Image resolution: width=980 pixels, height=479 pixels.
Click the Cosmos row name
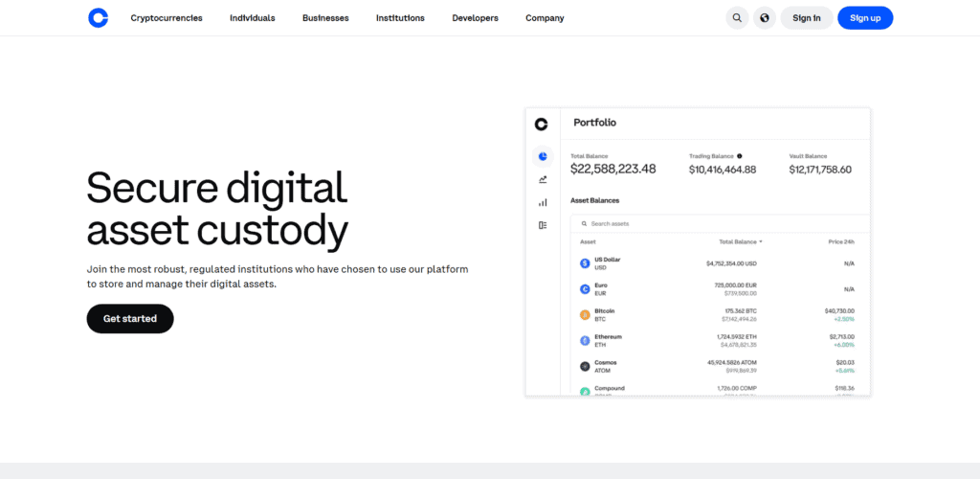pos(606,362)
